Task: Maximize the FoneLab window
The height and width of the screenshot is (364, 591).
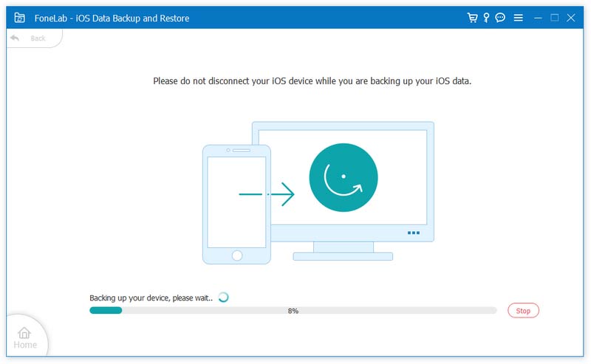Action: coord(555,18)
